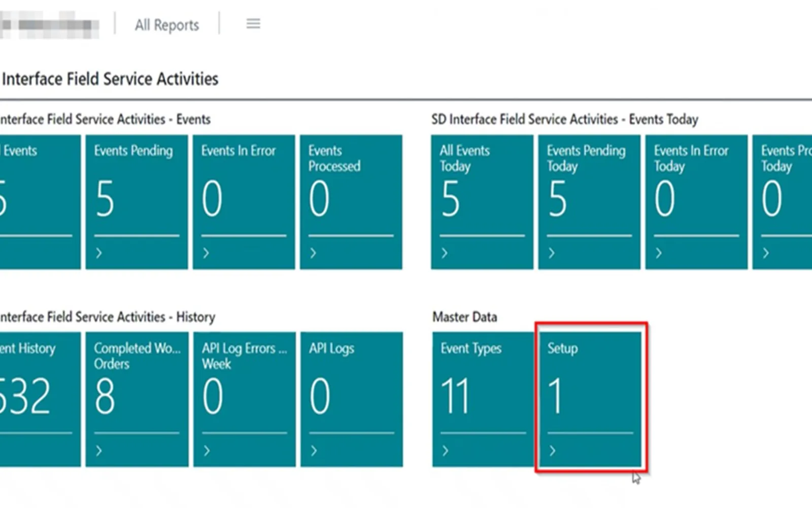
Task: Open the Event History tile showing 532
Action: [40, 399]
